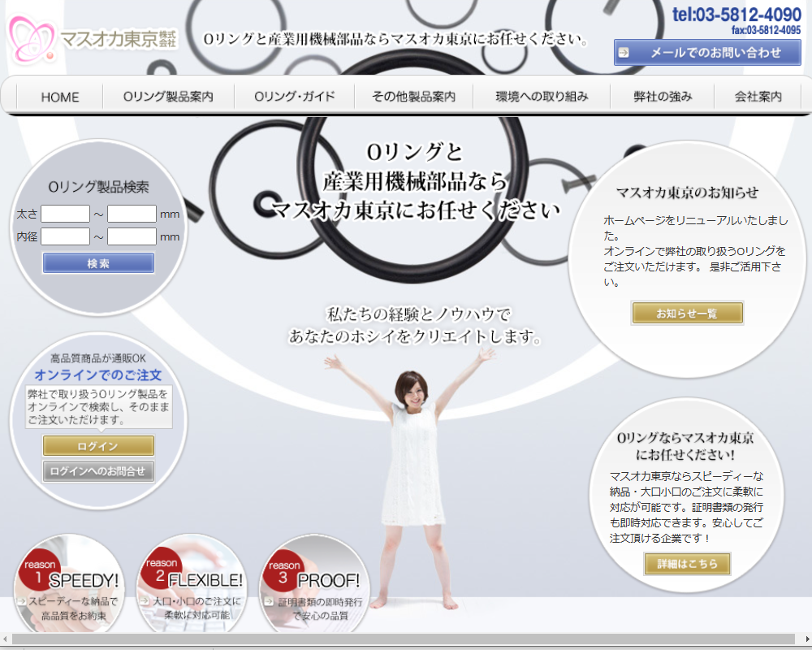Viewport: 812px width, 650px height.
Task: Open the reason 1 SPEEDY! circle
Action: coord(69,585)
